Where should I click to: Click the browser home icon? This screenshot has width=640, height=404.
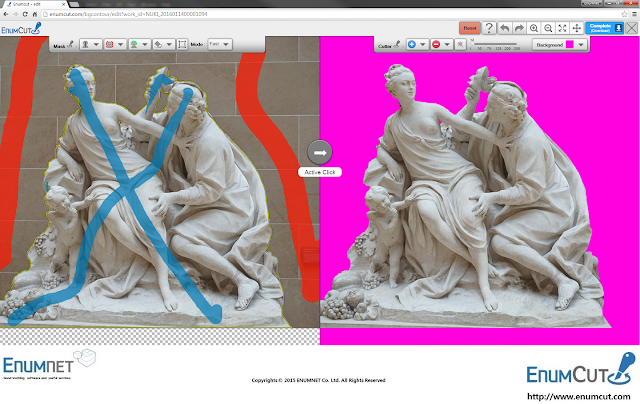coord(35,14)
